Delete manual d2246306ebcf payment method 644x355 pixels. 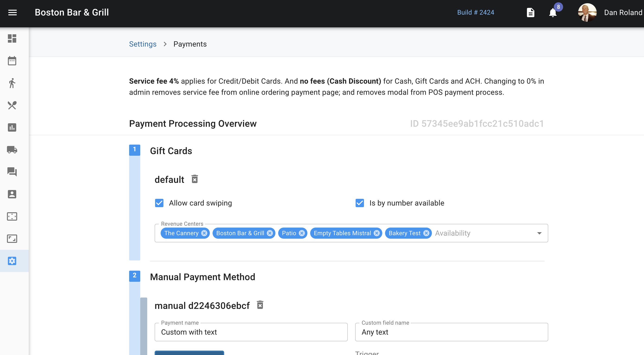[260, 305]
